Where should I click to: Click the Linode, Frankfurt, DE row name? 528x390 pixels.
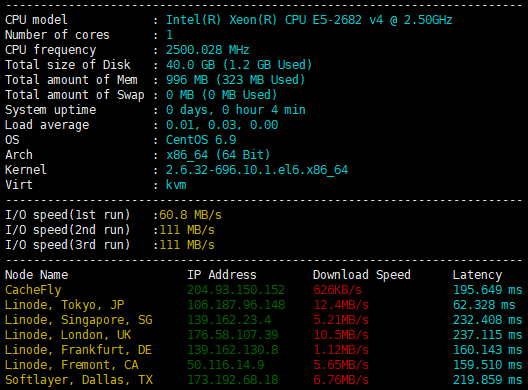point(78,350)
